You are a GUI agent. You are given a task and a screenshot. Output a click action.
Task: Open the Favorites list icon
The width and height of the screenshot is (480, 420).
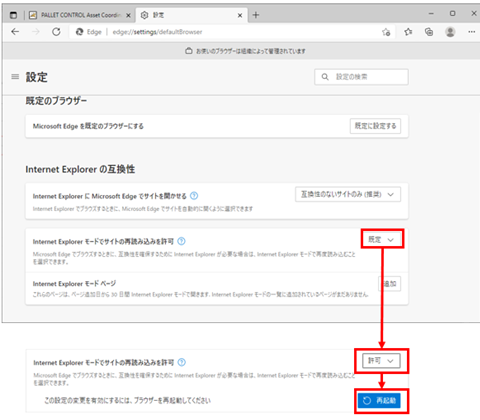408,32
